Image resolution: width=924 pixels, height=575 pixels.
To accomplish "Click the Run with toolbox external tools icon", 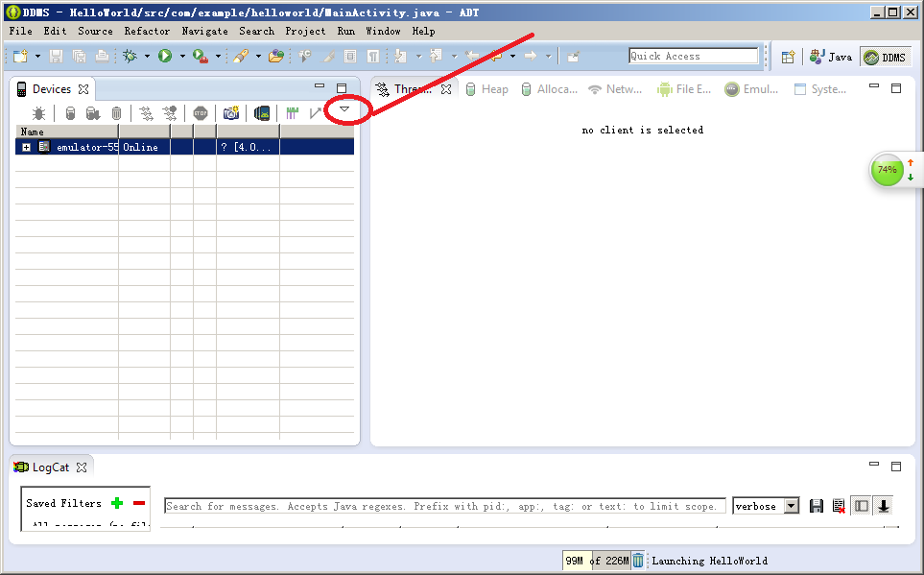I will coord(201,56).
